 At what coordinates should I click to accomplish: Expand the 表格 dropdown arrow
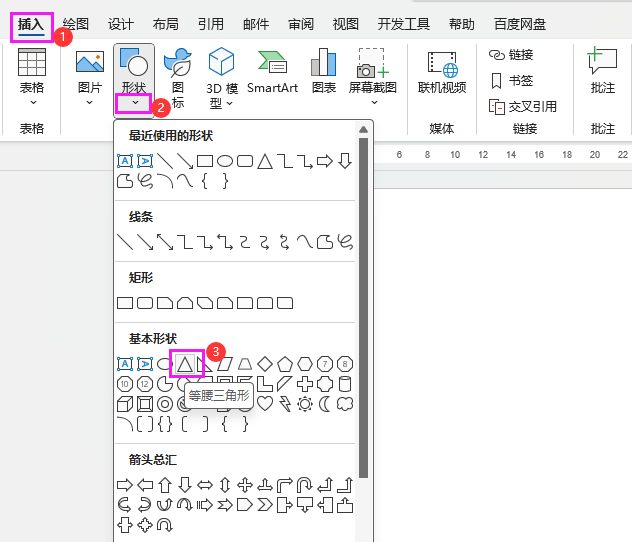[x=33, y=103]
